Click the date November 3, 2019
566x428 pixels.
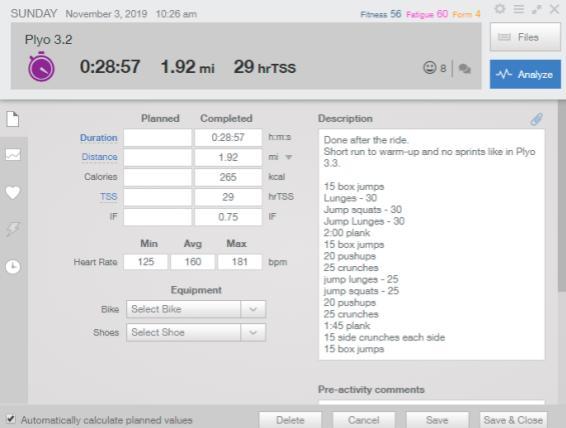(x=106, y=14)
